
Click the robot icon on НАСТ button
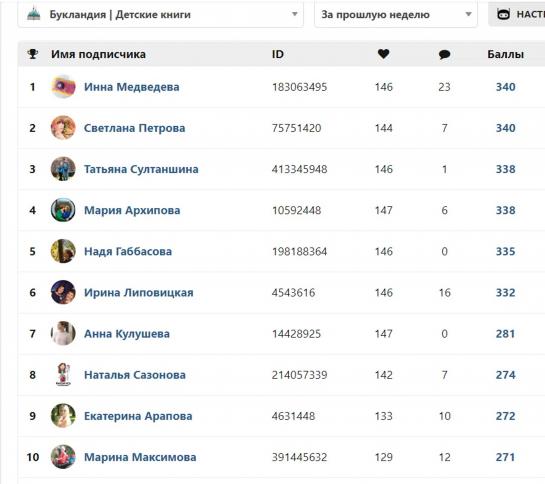(x=503, y=14)
